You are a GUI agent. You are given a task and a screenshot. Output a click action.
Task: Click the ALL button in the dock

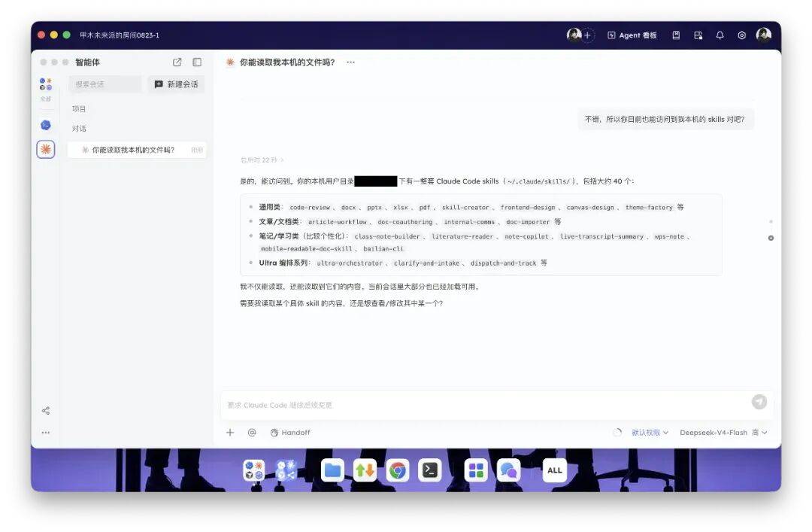(x=555, y=470)
